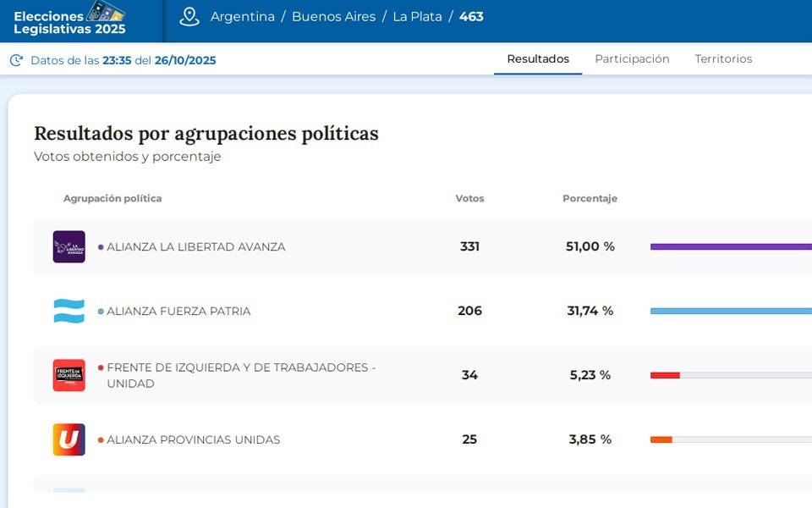Select Buenos Aires in the breadcrumb
The height and width of the screenshot is (508, 812).
pyautogui.click(x=333, y=17)
